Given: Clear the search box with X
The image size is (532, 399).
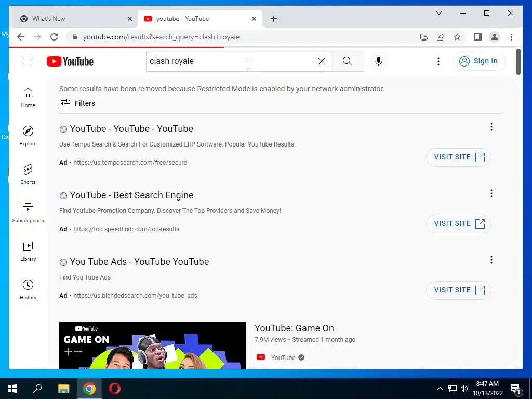Looking at the screenshot, I should pos(321,61).
